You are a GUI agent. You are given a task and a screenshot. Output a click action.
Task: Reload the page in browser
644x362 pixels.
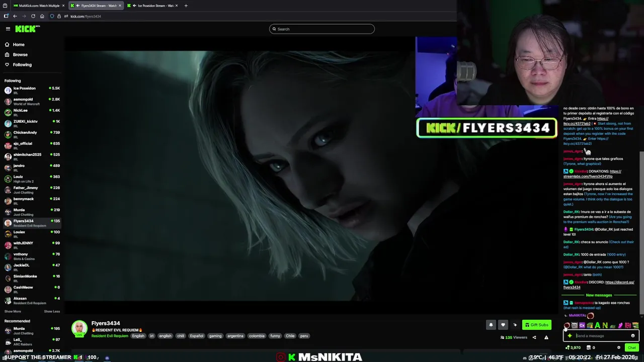(x=33, y=16)
